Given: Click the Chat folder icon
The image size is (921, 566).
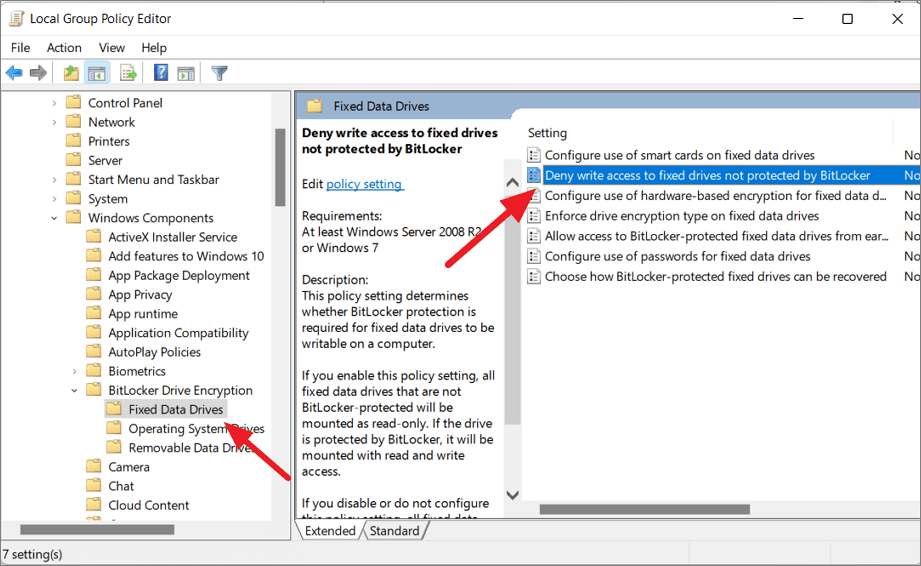Looking at the screenshot, I should point(93,486).
